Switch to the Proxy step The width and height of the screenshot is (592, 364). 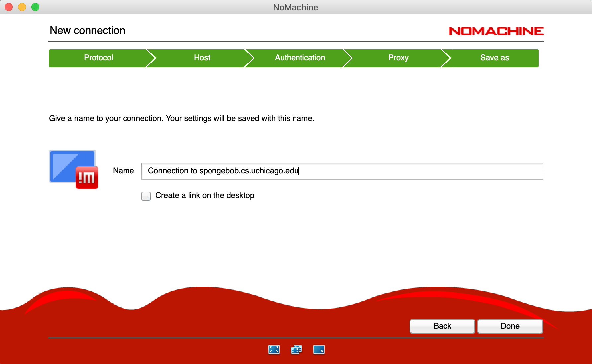point(398,58)
